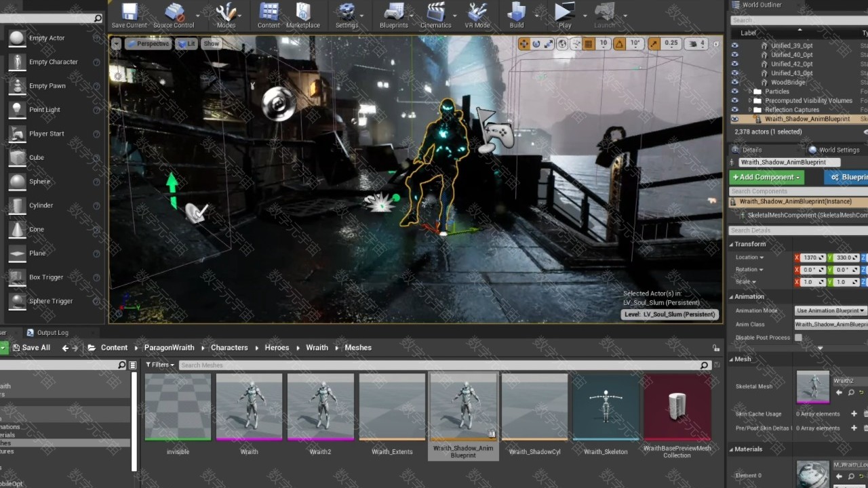Toggle visibility of Unified_39_Opt
This screenshot has width=868, height=488.
tap(734, 45)
